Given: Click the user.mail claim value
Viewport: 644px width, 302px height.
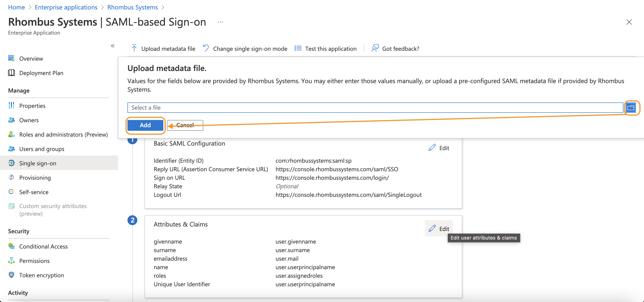Looking at the screenshot, I should [287, 258].
